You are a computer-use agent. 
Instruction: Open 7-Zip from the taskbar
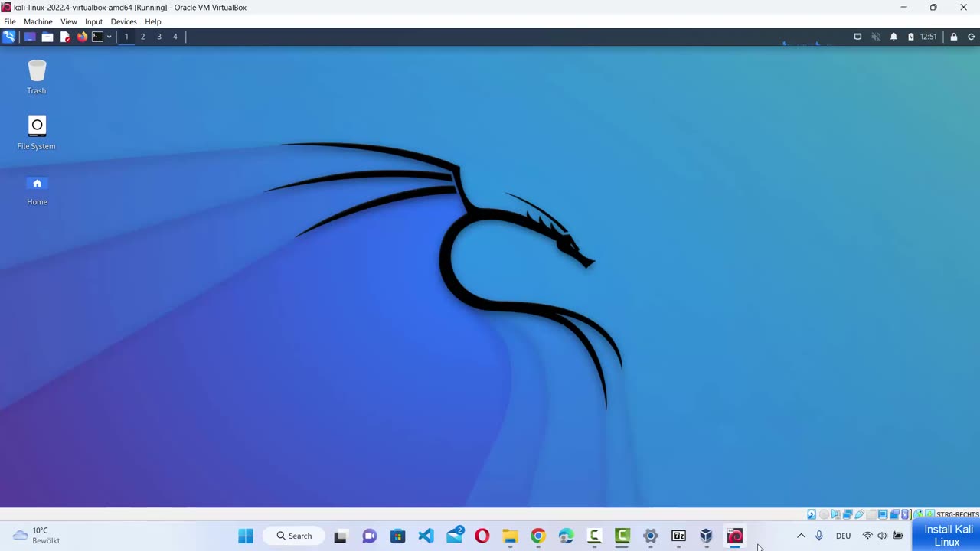678,536
